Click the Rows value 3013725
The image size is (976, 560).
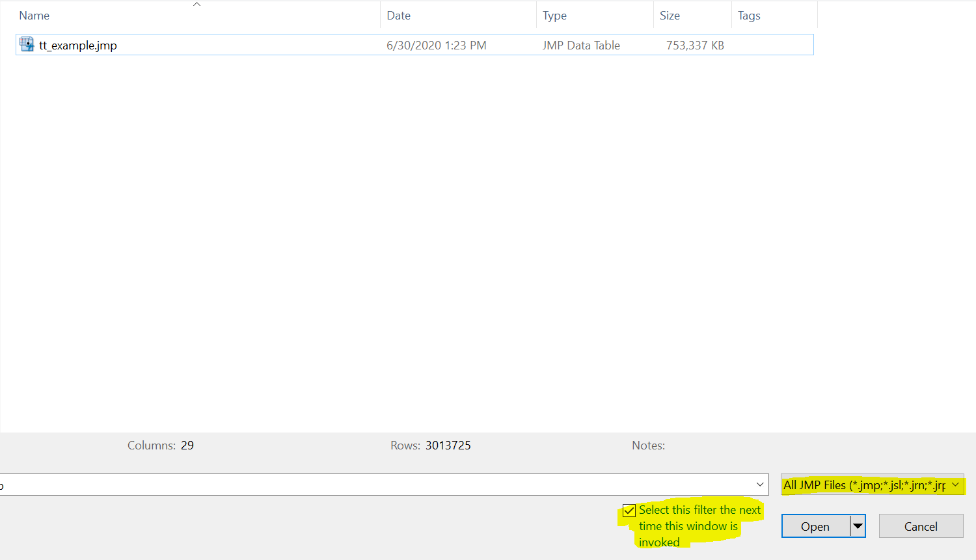[448, 446]
